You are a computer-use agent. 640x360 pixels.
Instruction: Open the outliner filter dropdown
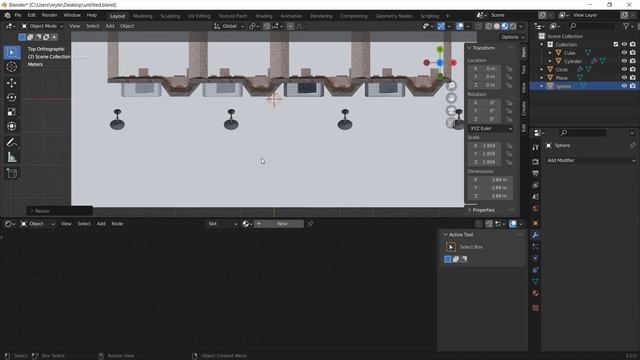point(629,26)
